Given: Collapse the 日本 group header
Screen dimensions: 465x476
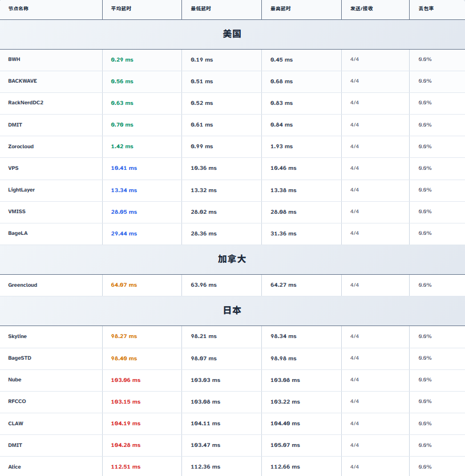Looking at the screenshot, I should pos(232,311).
